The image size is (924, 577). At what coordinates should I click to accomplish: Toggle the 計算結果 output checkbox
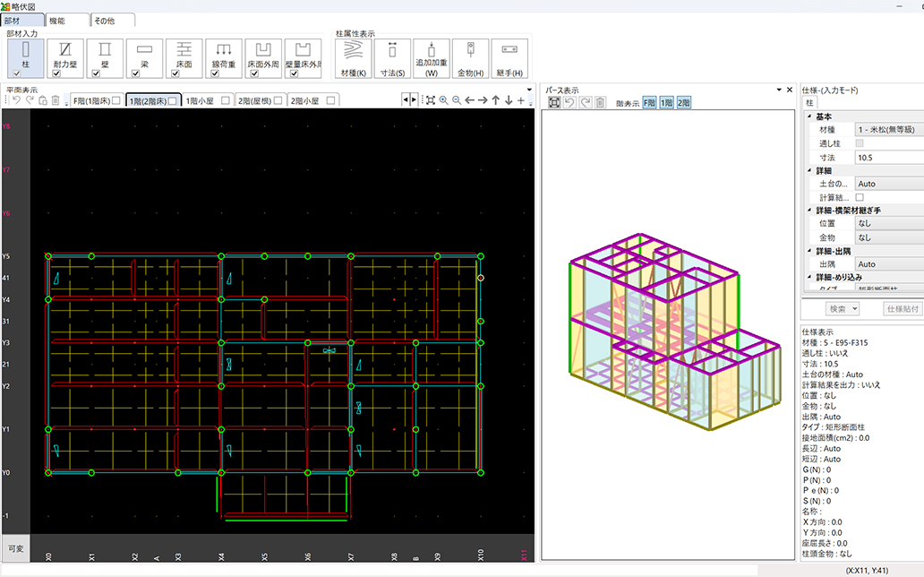pyautogui.click(x=860, y=197)
